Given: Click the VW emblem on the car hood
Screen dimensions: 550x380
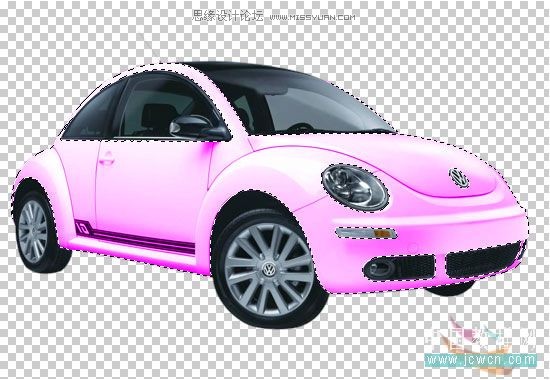Looking at the screenshot, I should (x=459, y=178).
